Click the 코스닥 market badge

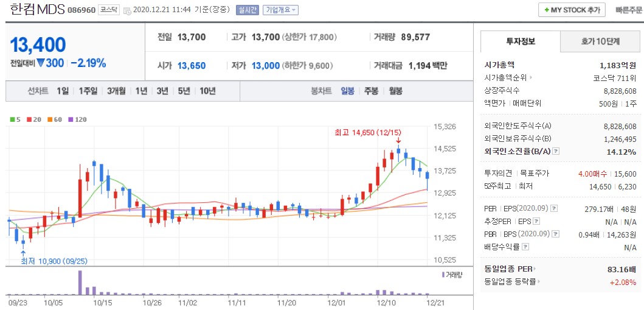coord(108,10)
